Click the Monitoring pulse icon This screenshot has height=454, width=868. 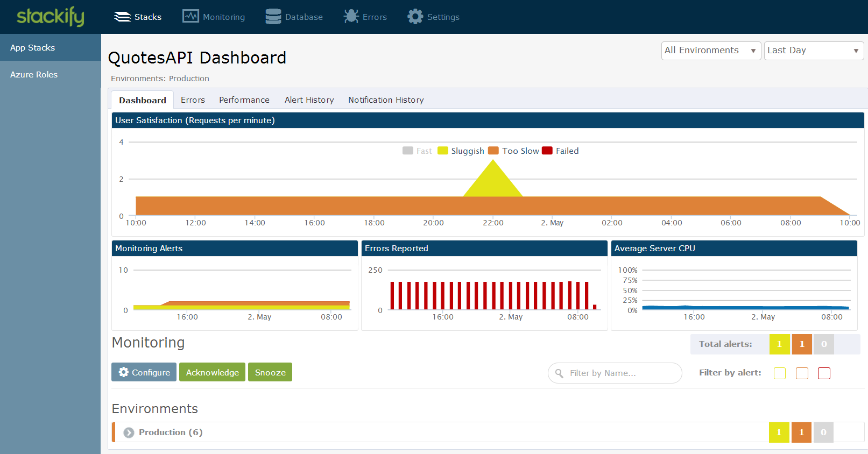coord(190,16)
